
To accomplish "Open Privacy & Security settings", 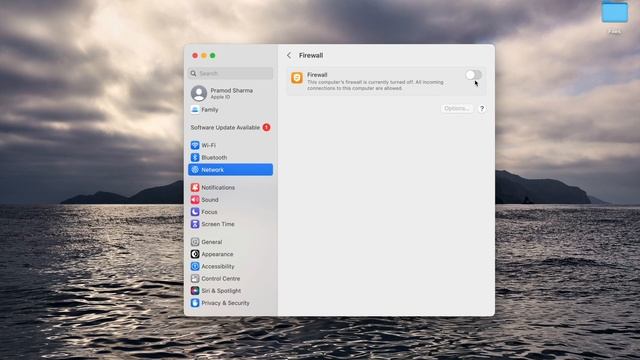I will (231, 303).
